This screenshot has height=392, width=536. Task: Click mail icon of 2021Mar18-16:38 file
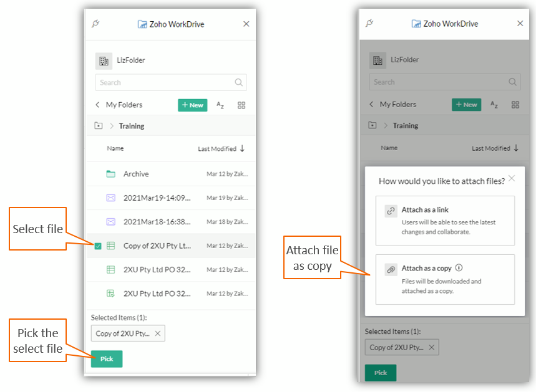[x=110, y=222]
